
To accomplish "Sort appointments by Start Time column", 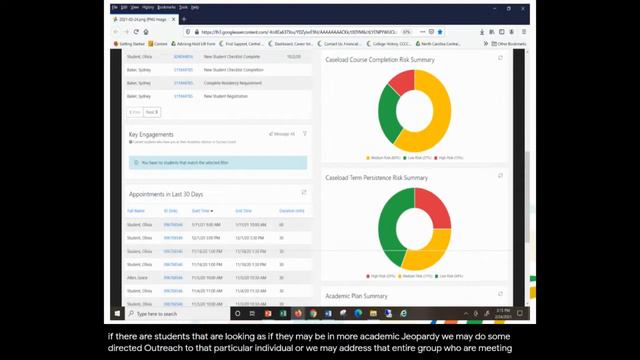I will (x=202, y=211).
